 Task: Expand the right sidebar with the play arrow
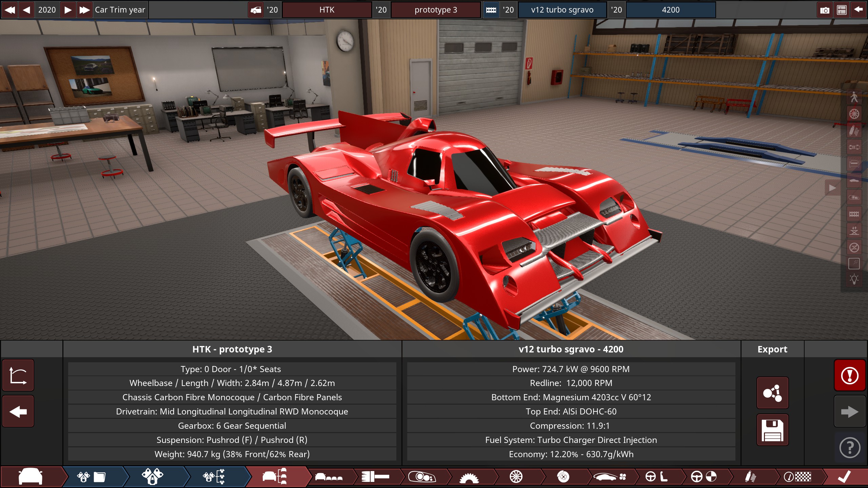(x=832, y=188)
